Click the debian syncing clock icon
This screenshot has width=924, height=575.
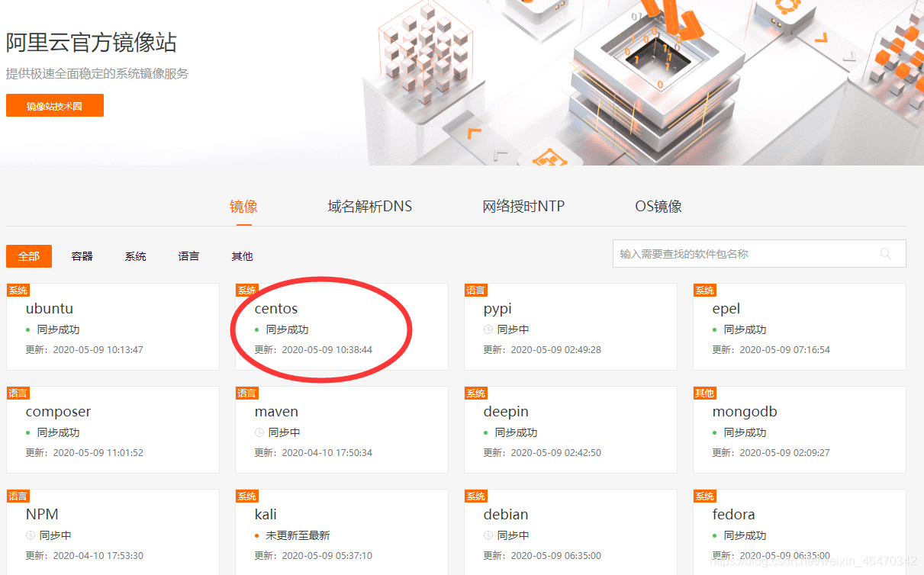coord(488,535)
